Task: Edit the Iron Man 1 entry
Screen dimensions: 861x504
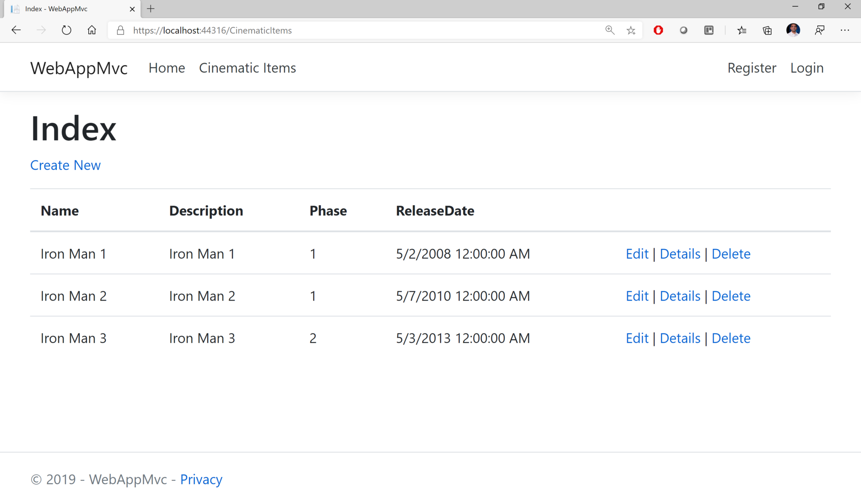Action: (637, 254)
